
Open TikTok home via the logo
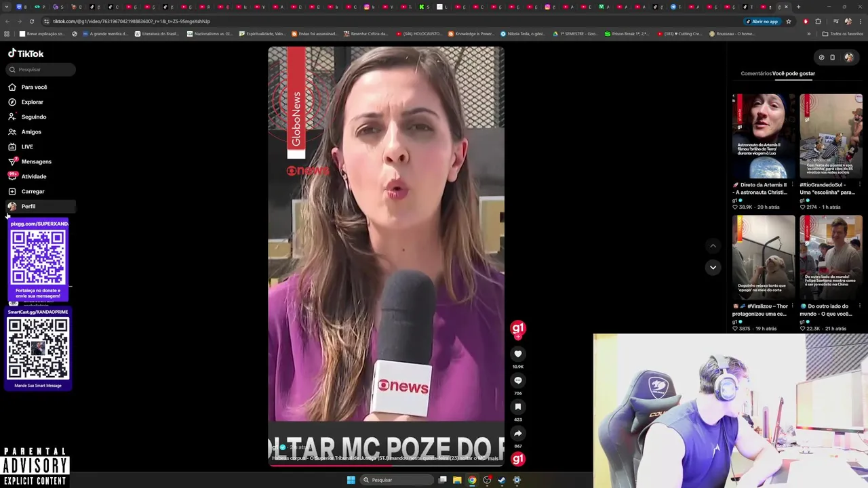(26, 53)
